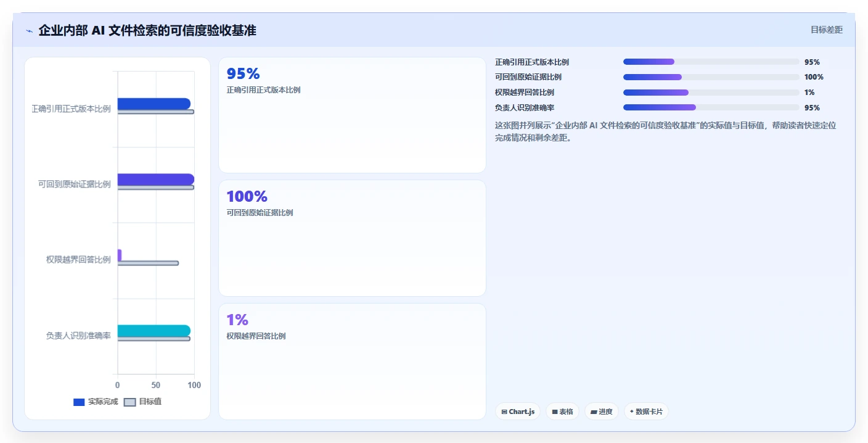The height and width of the screenshot is (443, 868).
Task: Click the lightning icon beside the dashboard title
Action: click(x=29, y=31)
